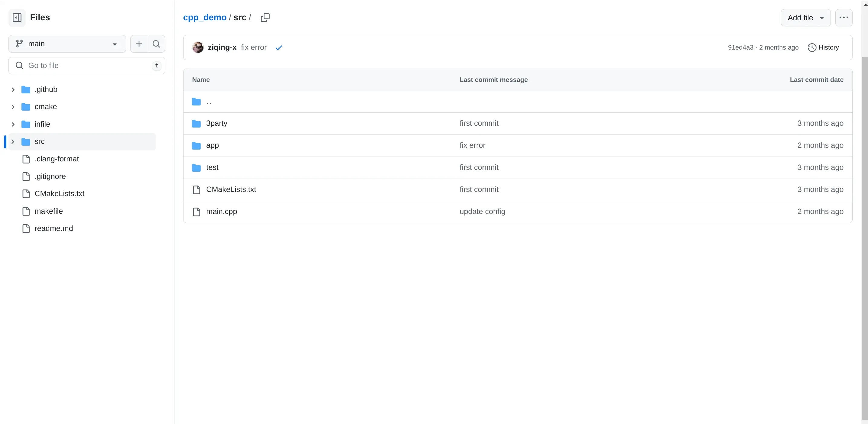Open main.cpp file
The image size is (868, 424).
221,212
